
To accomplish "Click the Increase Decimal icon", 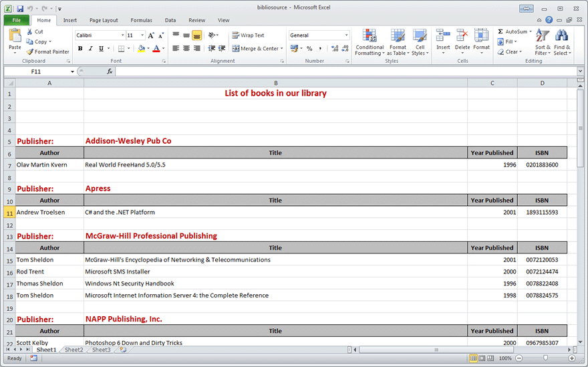I will 335,48.
